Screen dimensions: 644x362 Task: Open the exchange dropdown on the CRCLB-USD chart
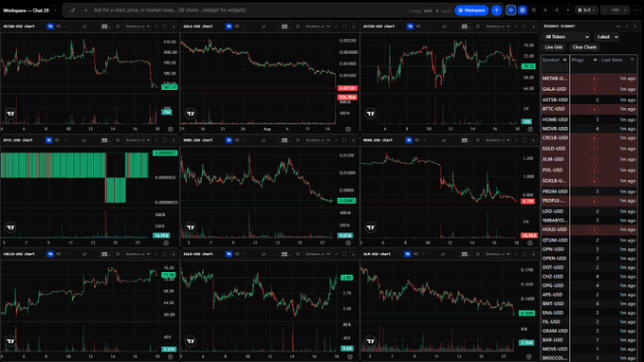point(138,254)
